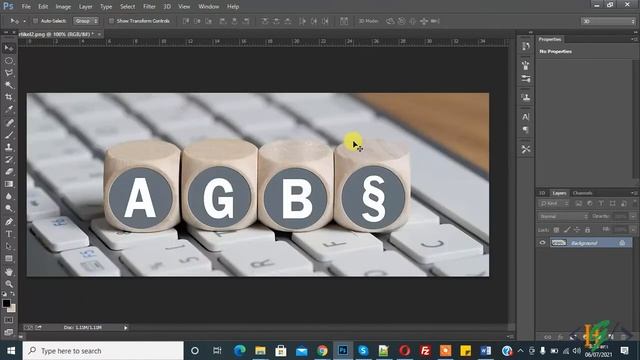The image size is (640, 360).
Task: Select the Move tool in the toolbox
Action: (x=9, y=48)
